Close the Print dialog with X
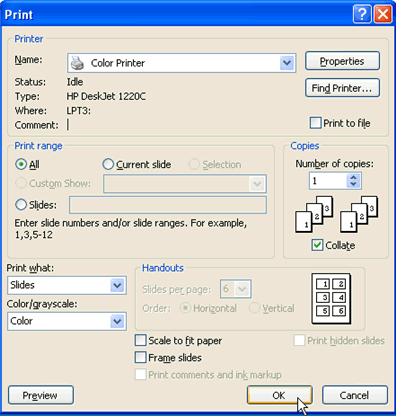 tap(383, 14)
